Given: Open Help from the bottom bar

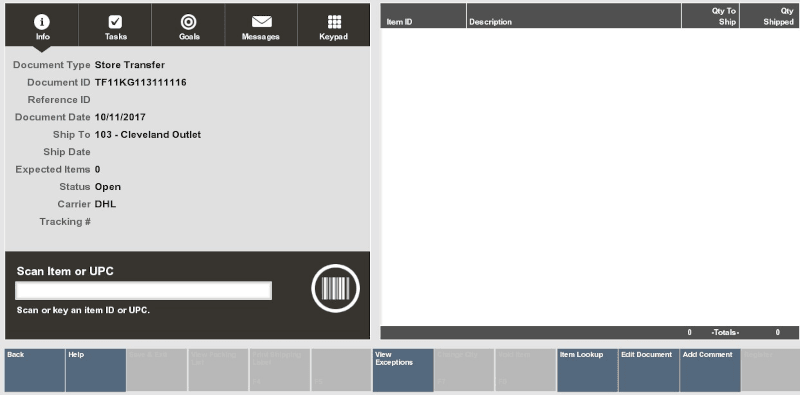Looking at the screenshot, I should [96, 371].
